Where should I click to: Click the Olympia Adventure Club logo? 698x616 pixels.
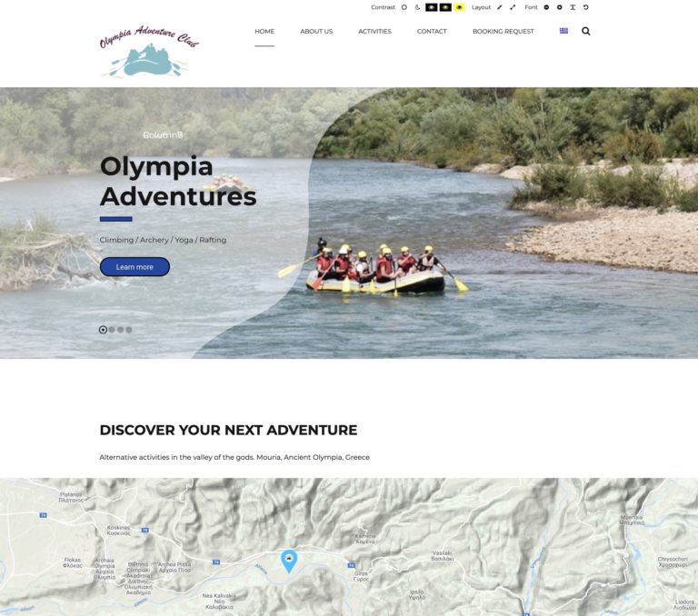149,51
